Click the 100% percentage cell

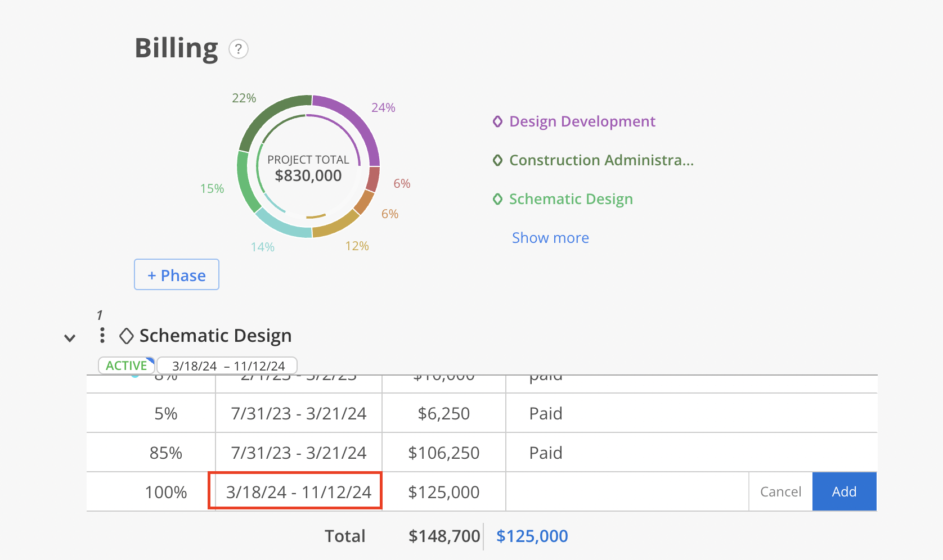(x=166, y=491)
